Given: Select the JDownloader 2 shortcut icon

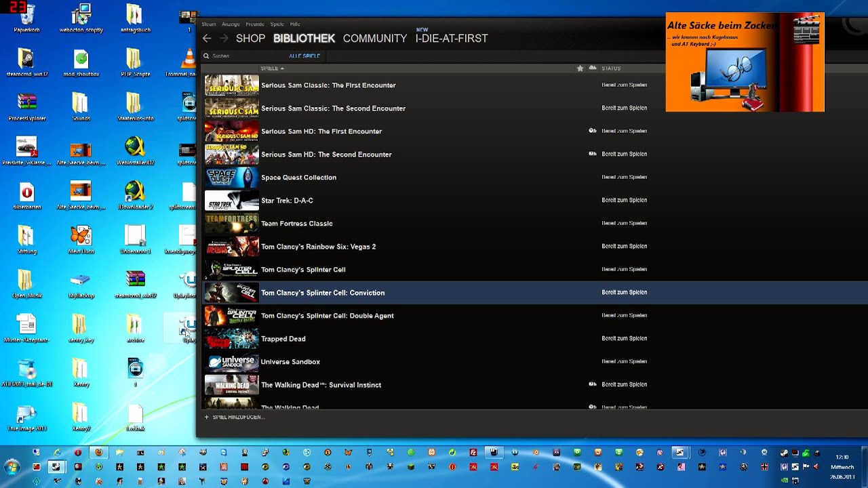Looking at the screenshot, I should click(x=135, y=196).
